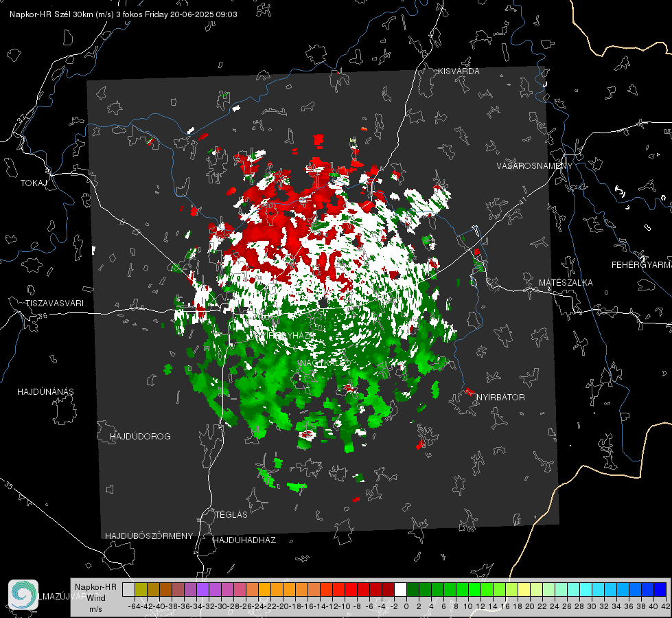The width and height of the screenshot is (672, 618).
Task: Click the MÁTÉSZALKA town label
Action: pos(566,283)
